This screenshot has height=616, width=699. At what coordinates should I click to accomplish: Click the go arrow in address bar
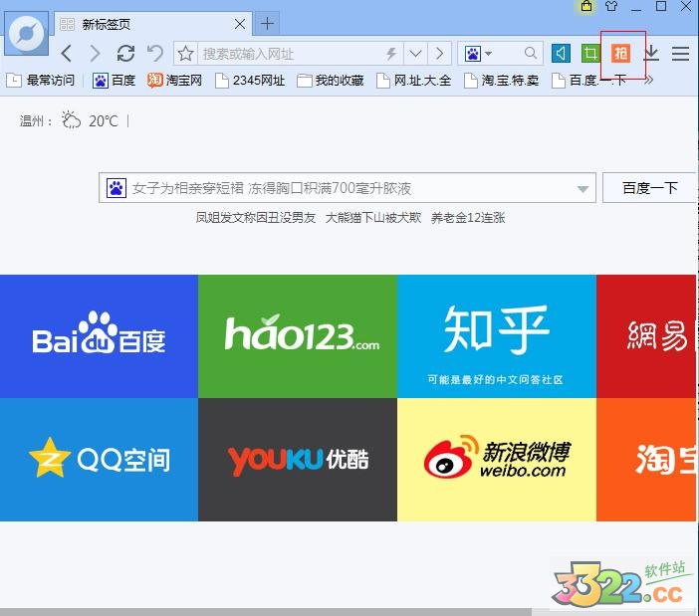(x=439, y=54)
